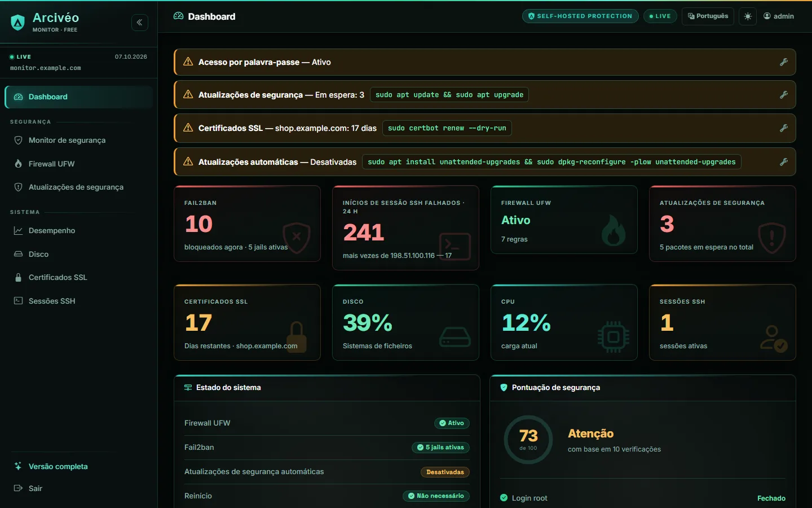Toggle the light/dark theme sun icon

pos(748,16)
